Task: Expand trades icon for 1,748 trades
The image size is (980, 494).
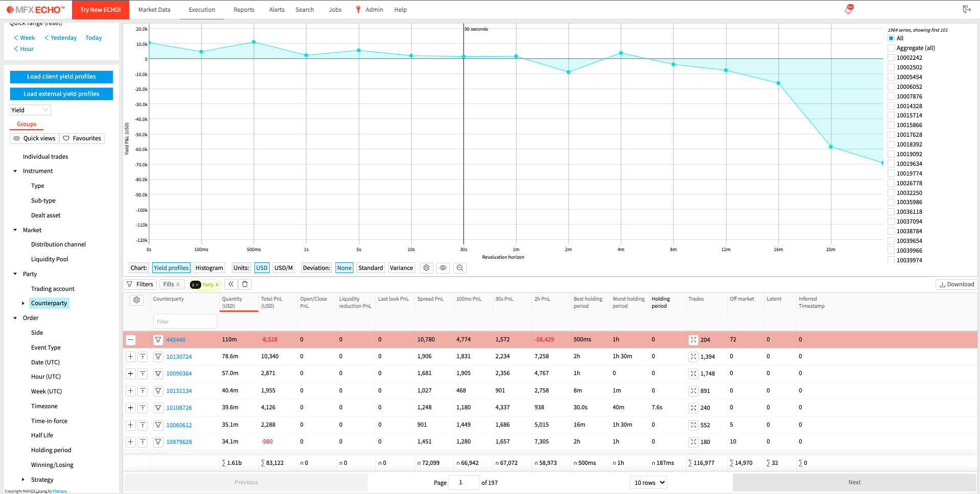Action: [x=694, y=374]
